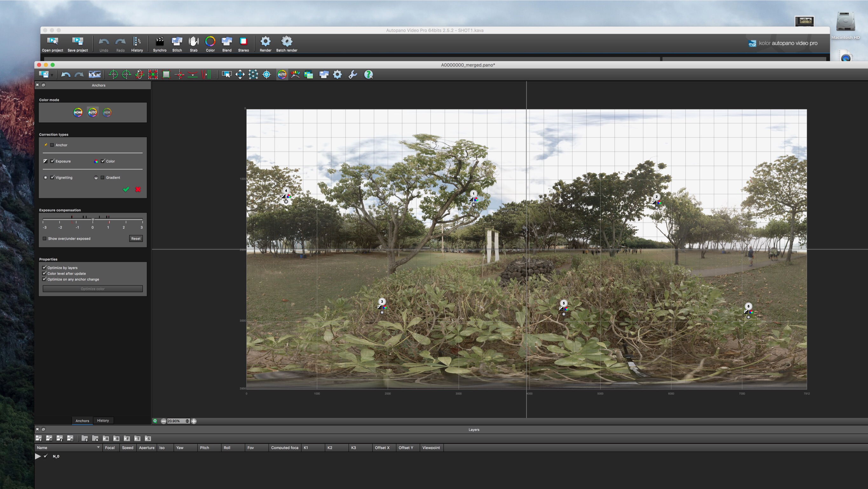Switch to the History tab
The image size is (868, 489).
coord(103,421)
